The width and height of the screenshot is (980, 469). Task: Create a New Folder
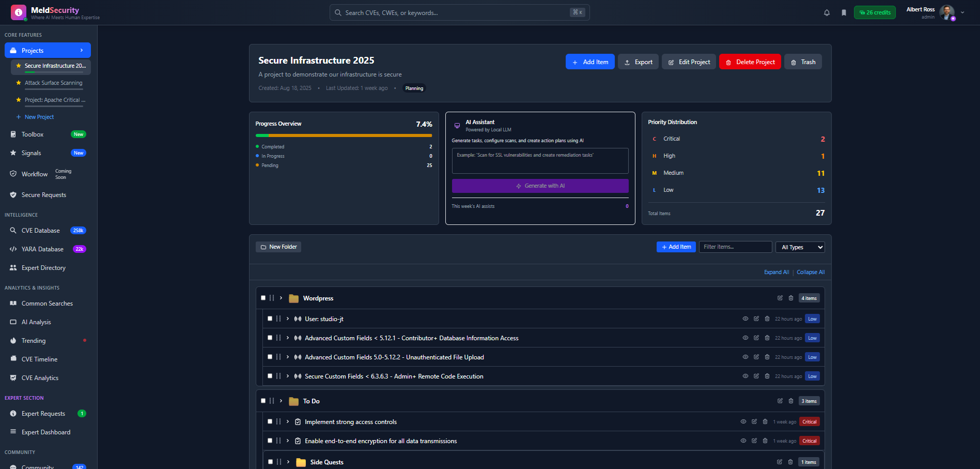tap(278, 247)
